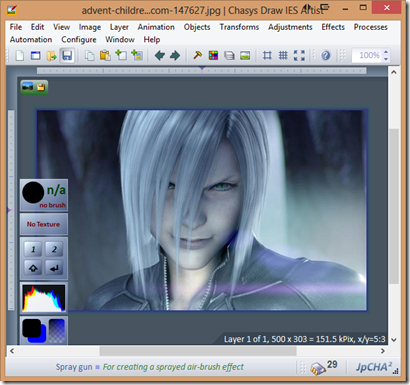Add a new layer with plus-page icon

click(121, 55)
